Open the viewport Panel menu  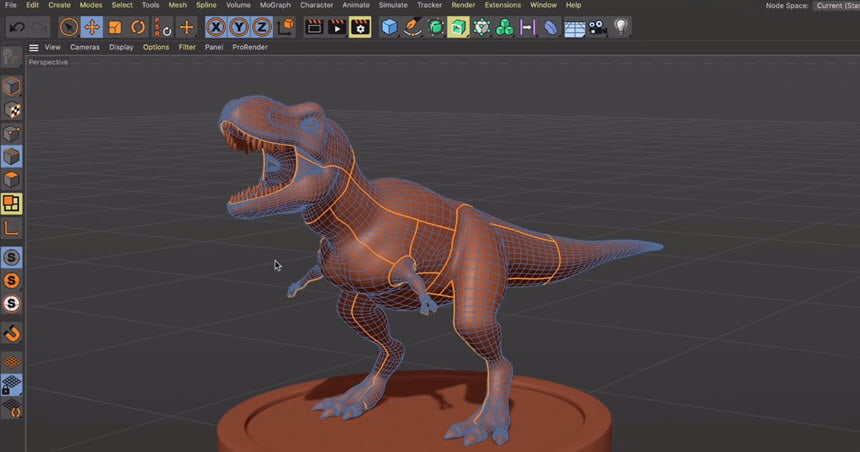(x=214, y=47)
